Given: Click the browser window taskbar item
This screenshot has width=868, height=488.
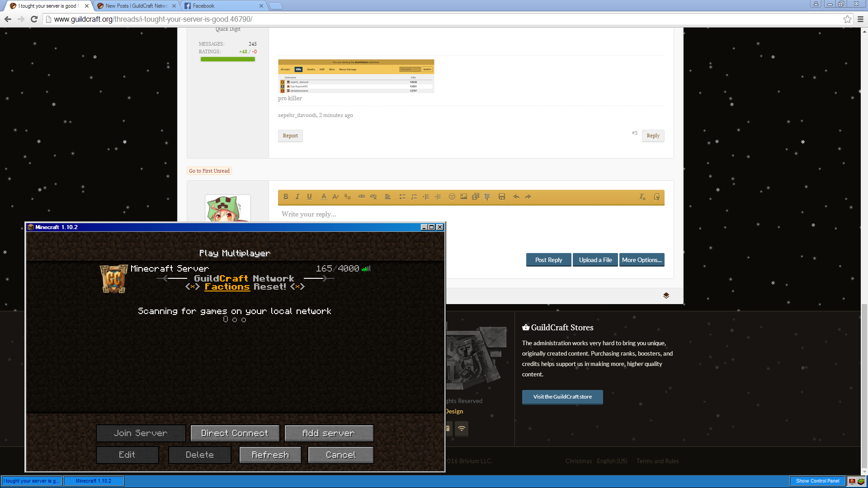Looking at the screenshot, I should point(32,481).
